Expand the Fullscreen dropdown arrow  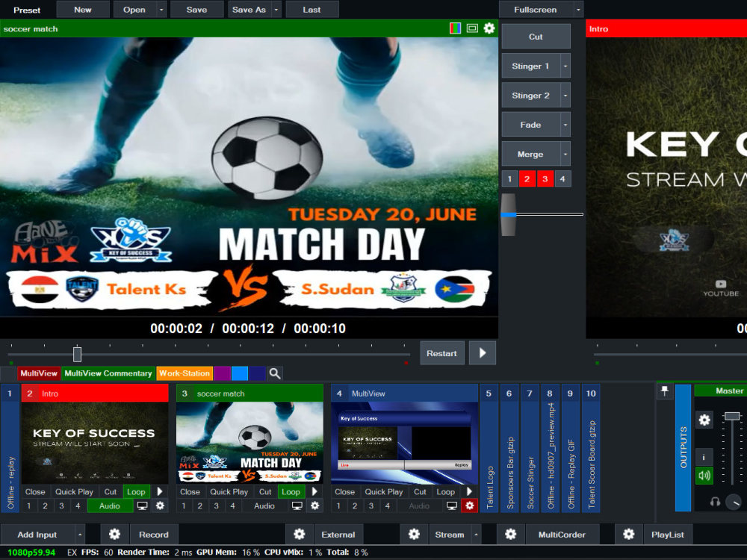pos(578,10)
